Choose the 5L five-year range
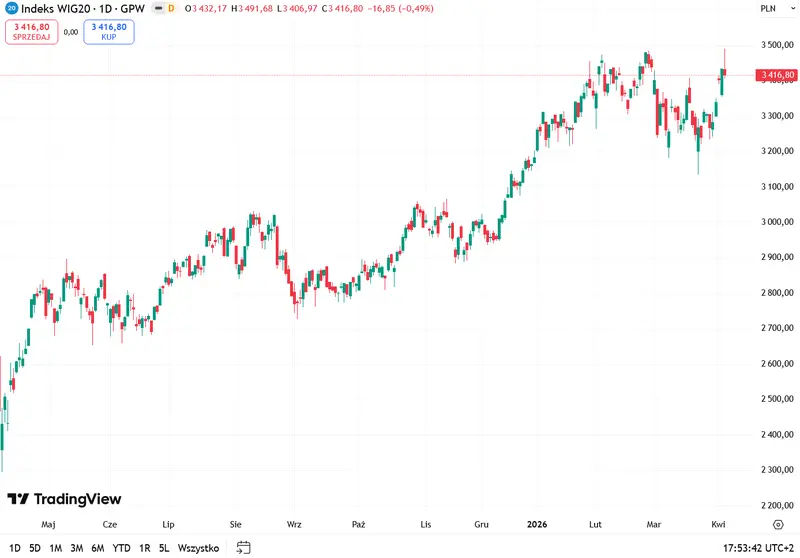Image resolution: width=800 pixels, height=558 pixels. point(164,548)
